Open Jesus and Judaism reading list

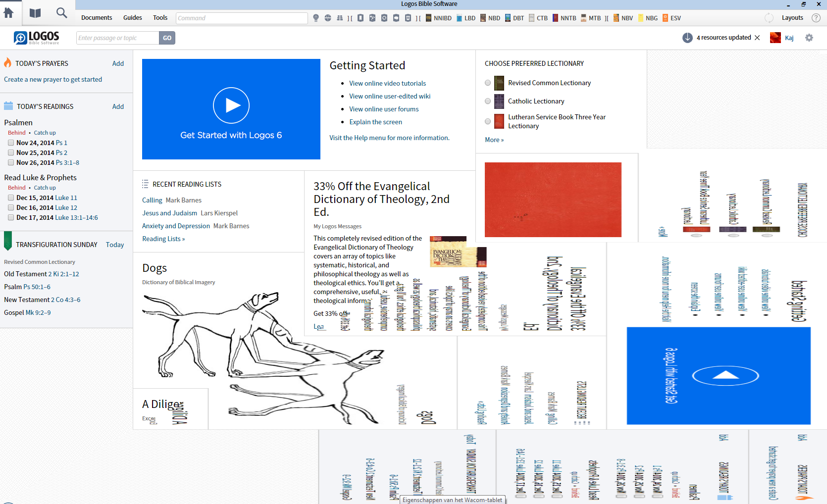pyautogui.click(x=169, y=213)
